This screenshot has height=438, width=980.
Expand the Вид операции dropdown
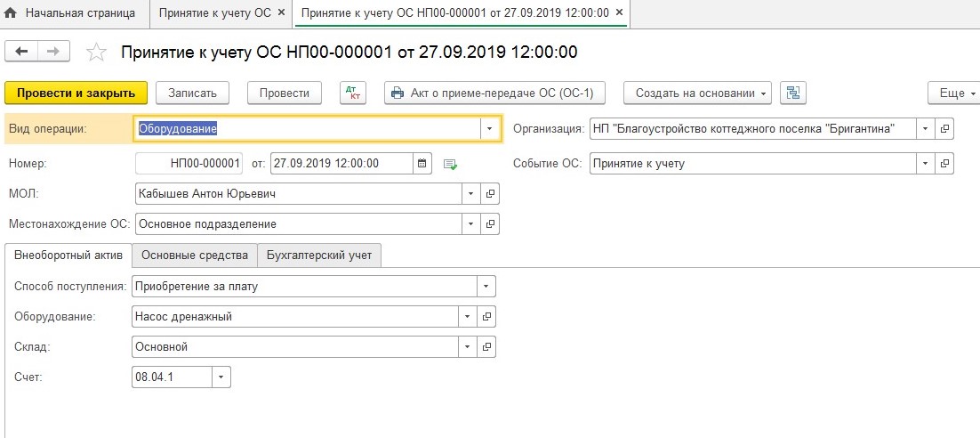(x=490, y=129)
